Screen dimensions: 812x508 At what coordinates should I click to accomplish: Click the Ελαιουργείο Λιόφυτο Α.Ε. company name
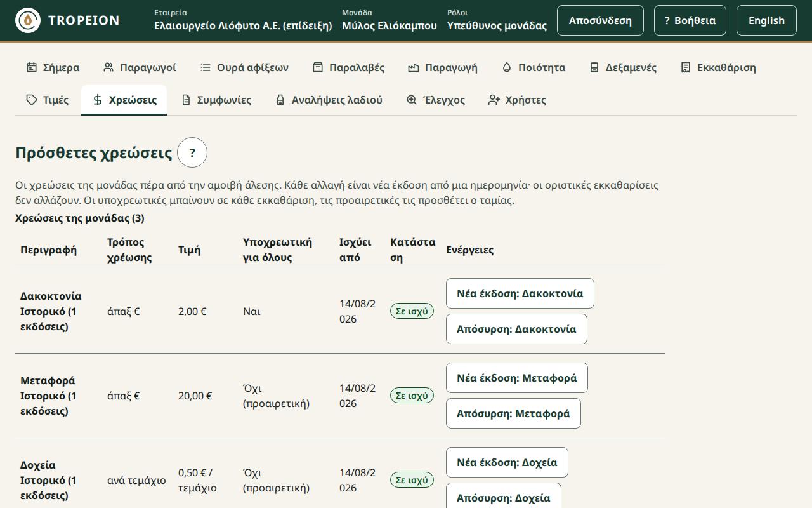[x=243, y=26]
